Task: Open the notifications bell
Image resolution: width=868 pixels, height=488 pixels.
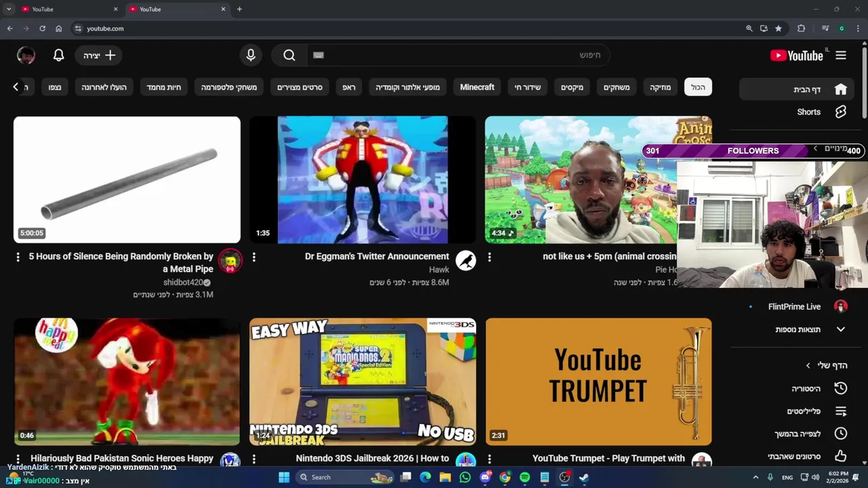Action: coord(59,56)
